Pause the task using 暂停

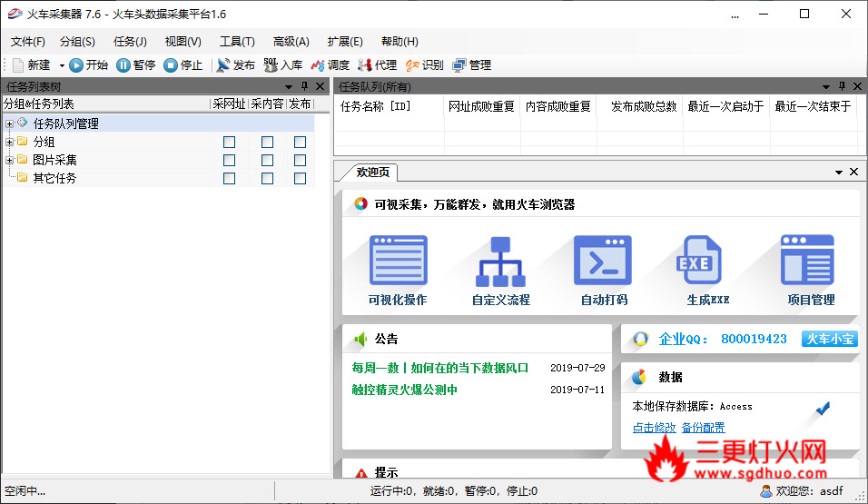[x=136, y=65]
